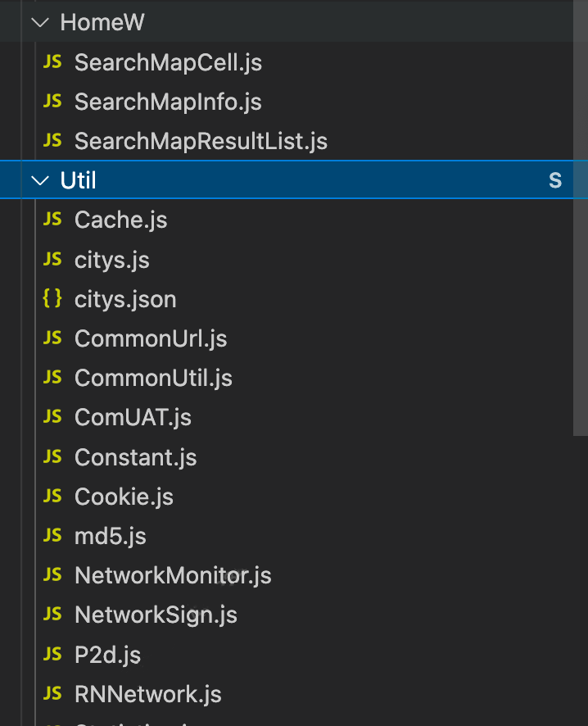Click the JSON braces icon for citys.json

[x=52, y=298]
